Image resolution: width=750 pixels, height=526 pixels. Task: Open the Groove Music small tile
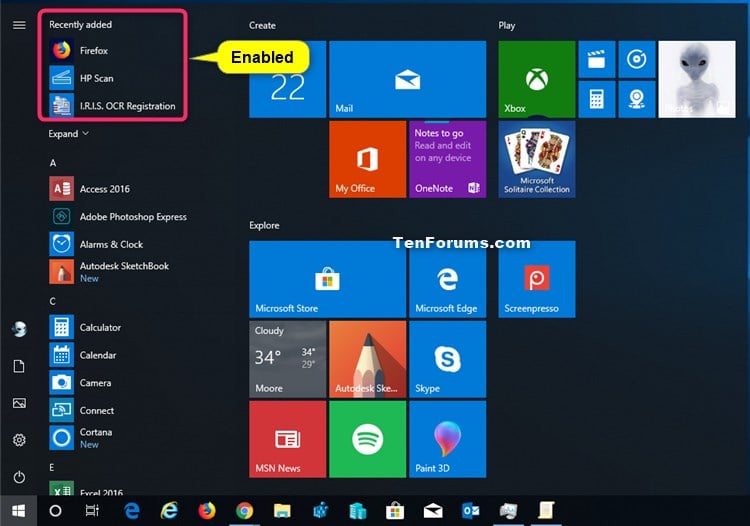[x=637, y=59]
